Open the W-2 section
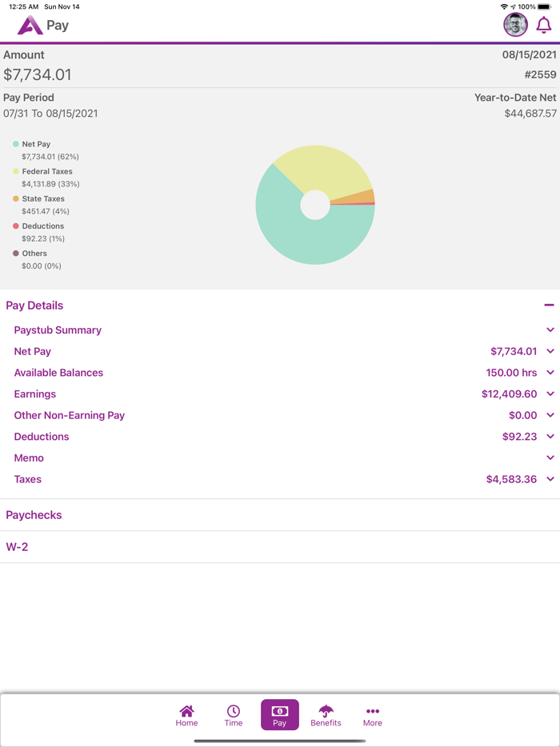Screen dimensions: 560x747 280,547
